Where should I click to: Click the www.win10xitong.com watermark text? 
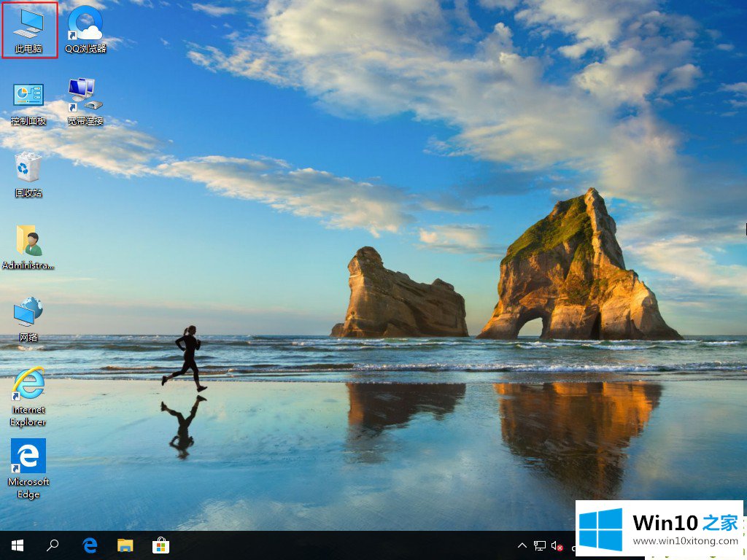pyautogui.click(x=685, y=542)
